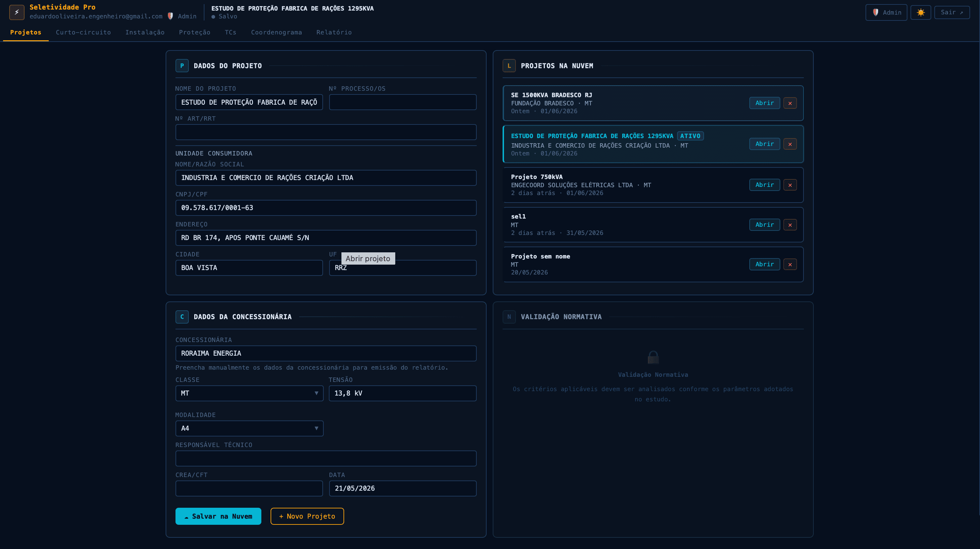Remove the sel1 project with red X

point(790,225)
